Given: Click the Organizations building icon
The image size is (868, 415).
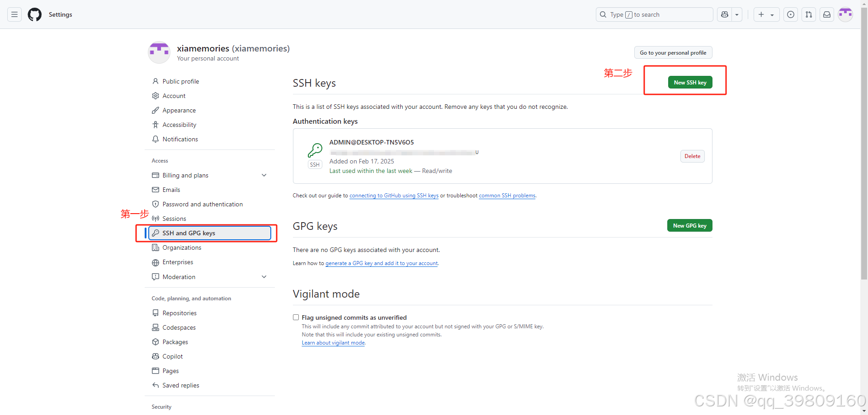Looking at the screenshot, I should (156, 247).
